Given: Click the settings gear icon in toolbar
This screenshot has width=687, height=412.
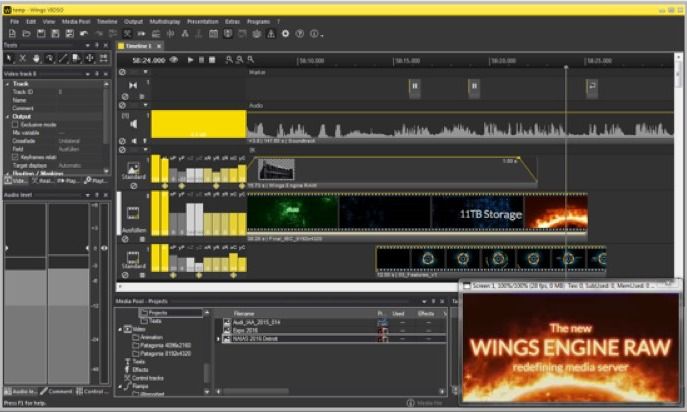Looking at the screenshot, I should click(285, 33).
